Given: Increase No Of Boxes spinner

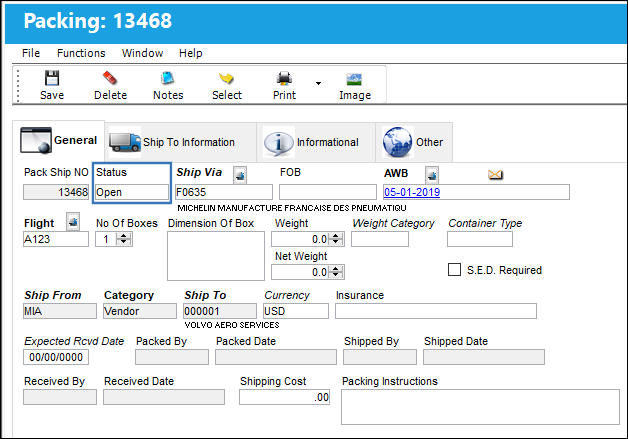Looking at the screenshot, I should pos(124,236).
